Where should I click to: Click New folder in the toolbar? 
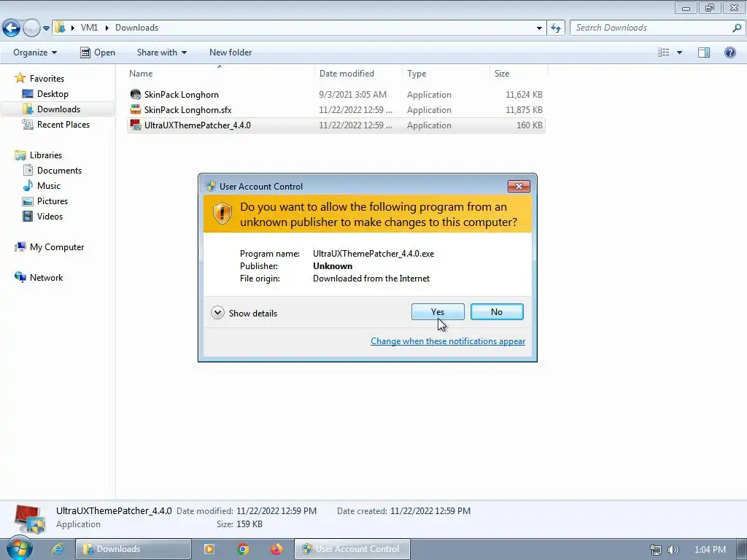[x=231, y=52]
